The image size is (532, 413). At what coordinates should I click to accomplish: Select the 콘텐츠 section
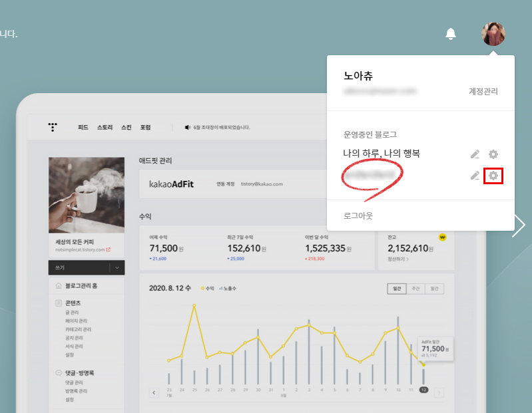point(73,303)
